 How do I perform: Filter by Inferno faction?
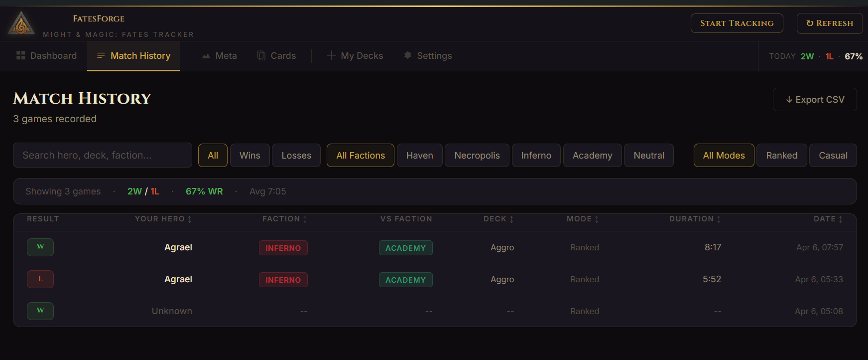click(536, 155)
